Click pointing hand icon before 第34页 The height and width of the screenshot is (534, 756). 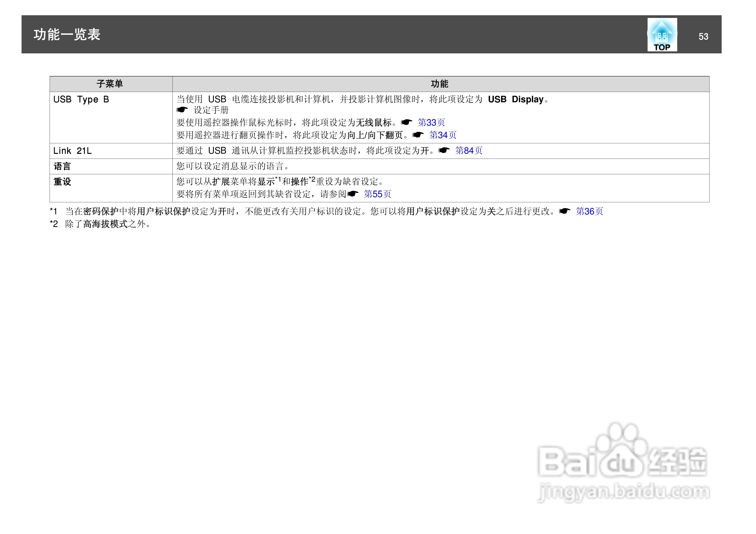pyautogui.click(x=418, y=135)
